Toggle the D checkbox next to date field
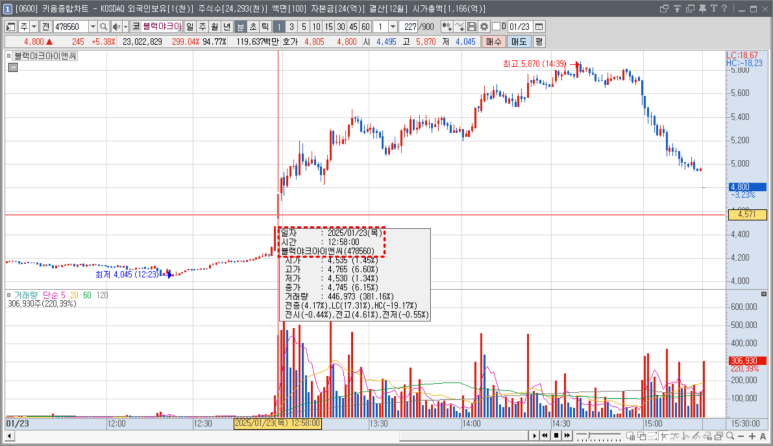 [496, 27]
